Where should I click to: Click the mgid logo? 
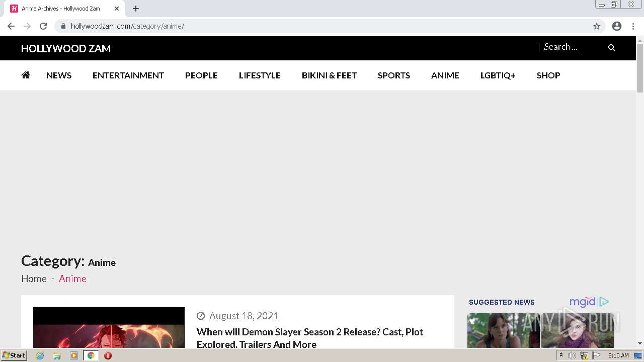(583, 302)
